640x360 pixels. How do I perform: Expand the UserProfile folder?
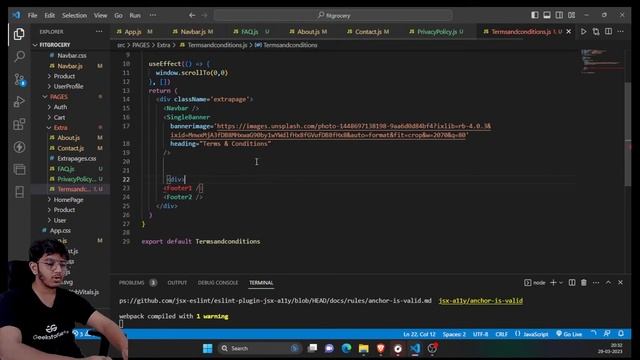pyautogui.click(x=68, y=86)
